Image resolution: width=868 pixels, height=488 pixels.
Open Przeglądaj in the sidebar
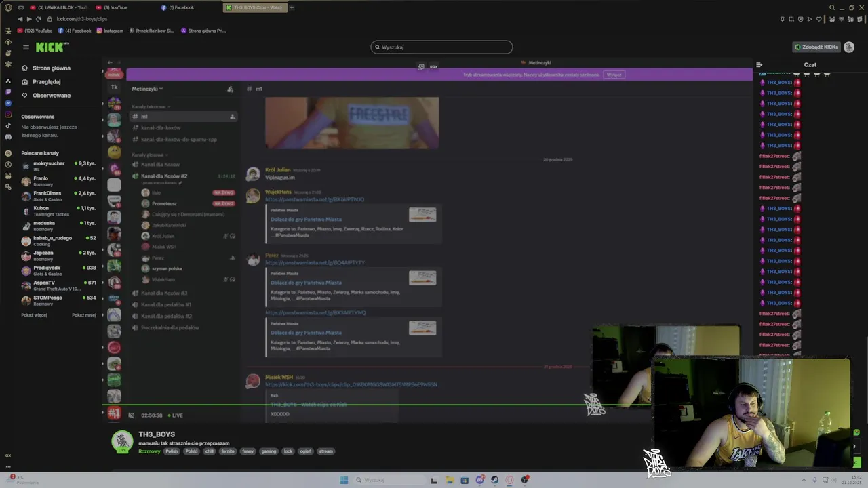click(x=41, y=82)
